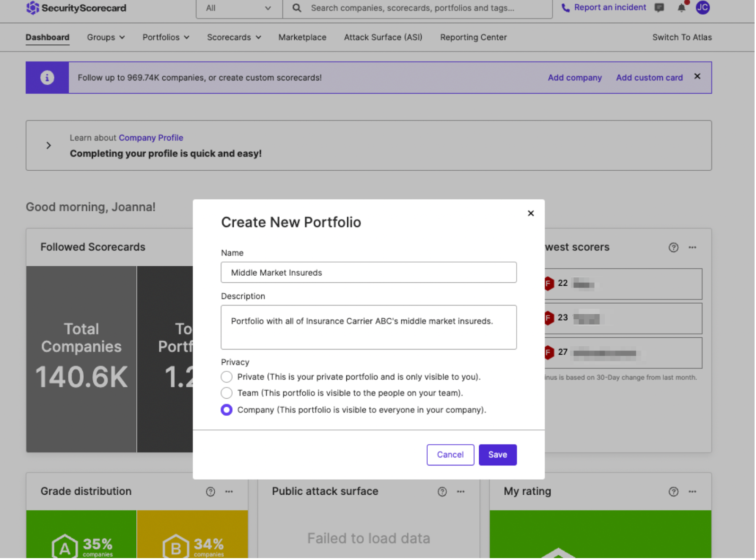Open the chat message icon
Image resolution: width=756 pixels, height=560 pixels.
point(659,8)
